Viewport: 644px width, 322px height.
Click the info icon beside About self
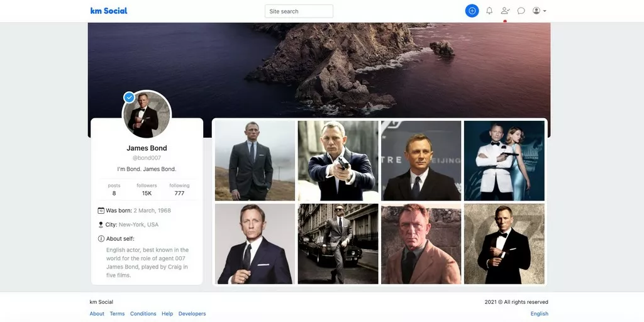click(x=101, y=239)
